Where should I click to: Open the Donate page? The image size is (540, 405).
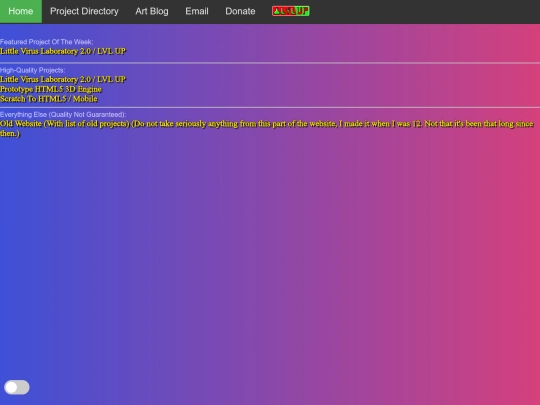tap(240, 11)
